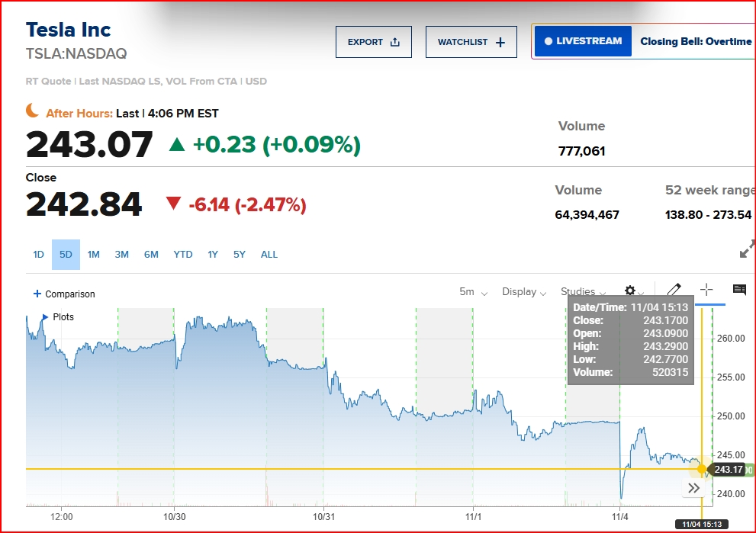Click the +0.23 (+0.09%) change
Image resolution: width=756 pixels, height=533 pixels.
click(x=265, y=145)
